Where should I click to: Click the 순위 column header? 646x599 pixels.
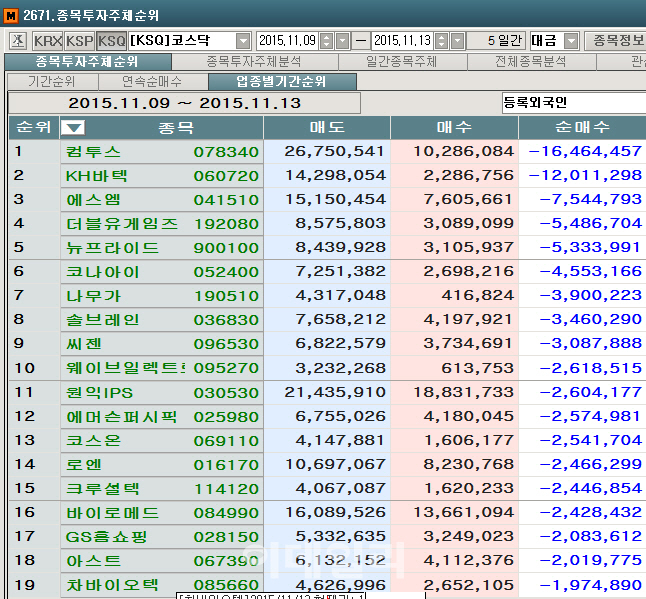(x=34, y=127)
